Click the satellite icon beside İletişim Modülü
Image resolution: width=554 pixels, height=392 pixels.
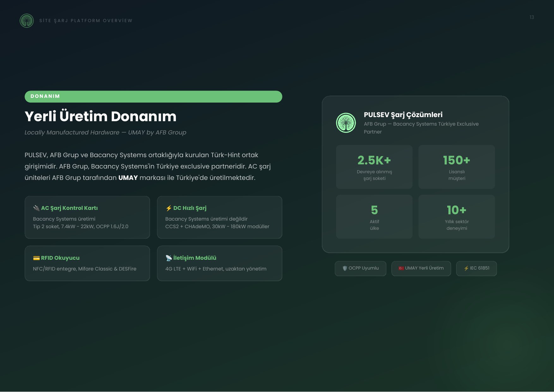coord(169,258)
